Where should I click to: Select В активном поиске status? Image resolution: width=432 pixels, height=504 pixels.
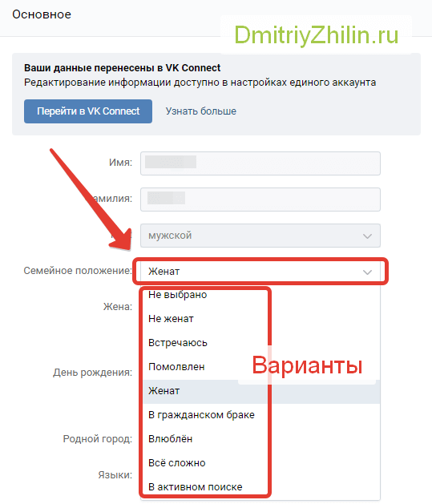click(x=261, y=487)
